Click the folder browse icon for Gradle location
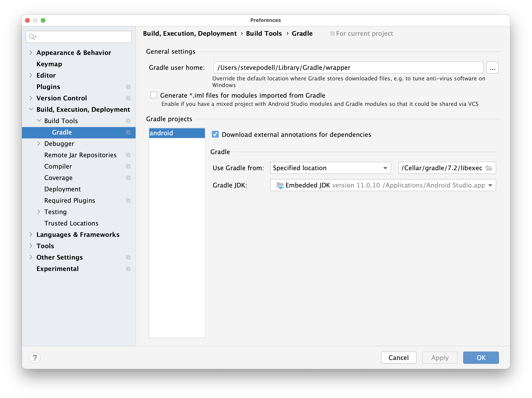The height and width of the screenshot is (398, 532). pos(491,167)
